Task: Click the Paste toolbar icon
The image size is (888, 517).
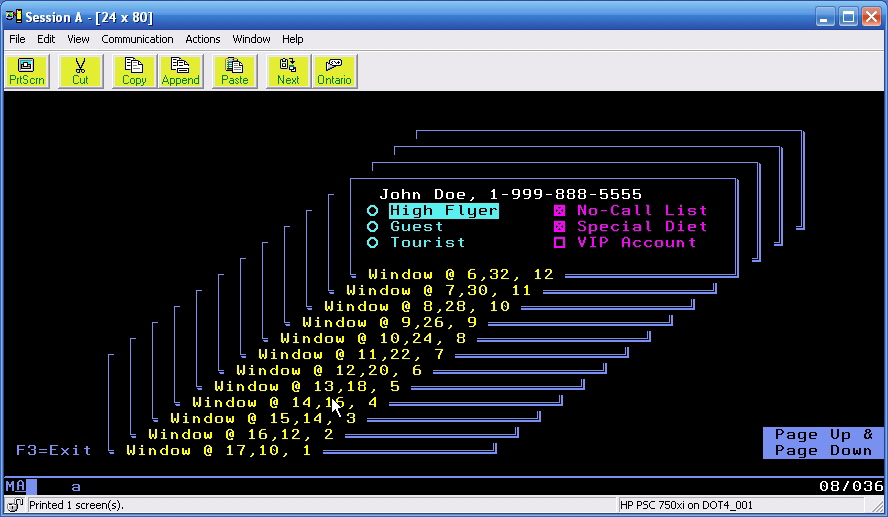Action: click(x=235, y=71)
